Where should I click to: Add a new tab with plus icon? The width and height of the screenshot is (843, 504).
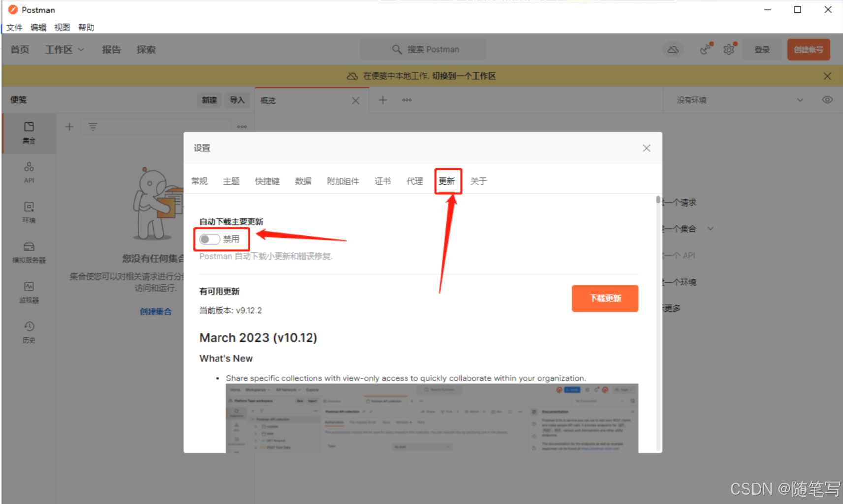coord(383,100)
